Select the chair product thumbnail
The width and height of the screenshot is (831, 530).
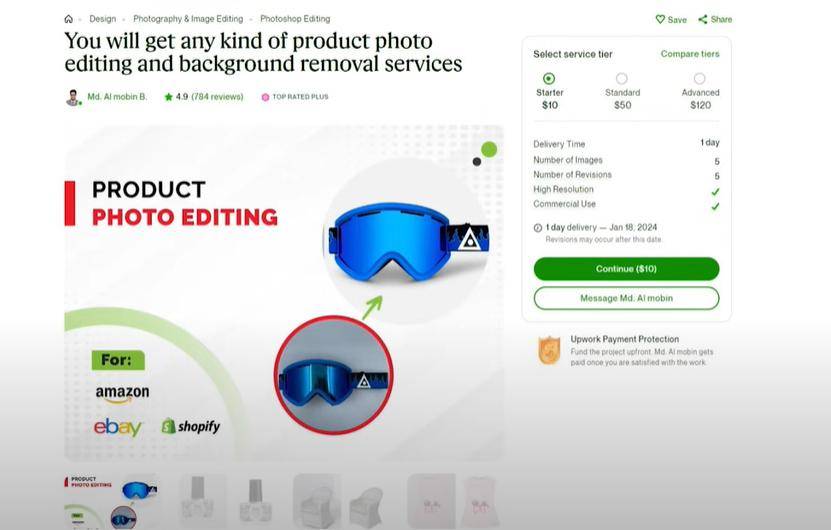click(340, 501)
